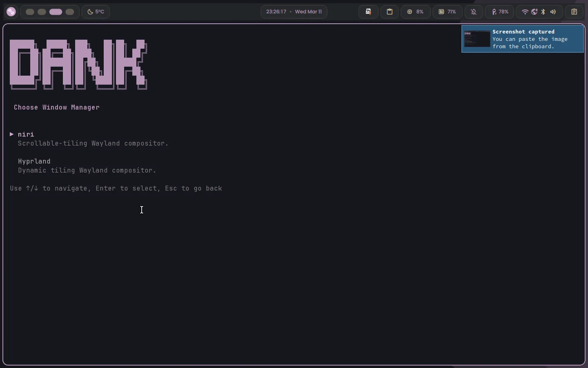
Task: Open volume controls via the speaker icon
Action: (553, 12)
